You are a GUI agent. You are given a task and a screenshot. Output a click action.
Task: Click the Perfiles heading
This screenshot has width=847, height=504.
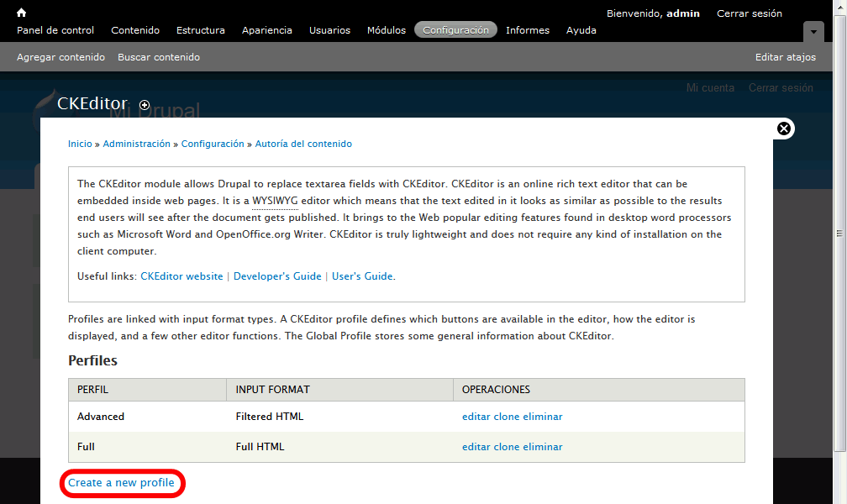(x=92, y=360)
